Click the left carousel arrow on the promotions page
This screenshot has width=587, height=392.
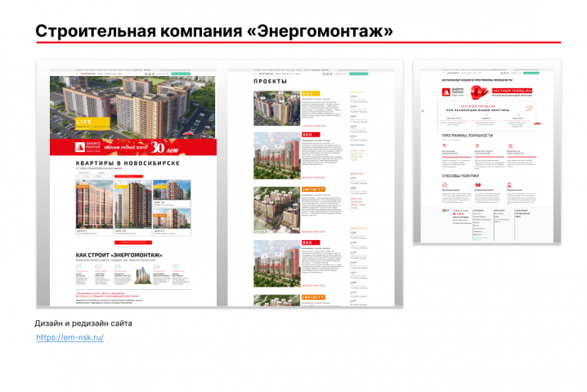tap(423, 111)
